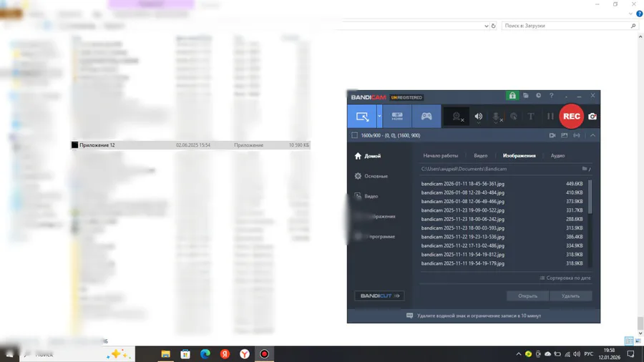This screenshot has width=644, height=362.
Task: Open Microsoft Store from the taskbar
Action: (185, 354)
